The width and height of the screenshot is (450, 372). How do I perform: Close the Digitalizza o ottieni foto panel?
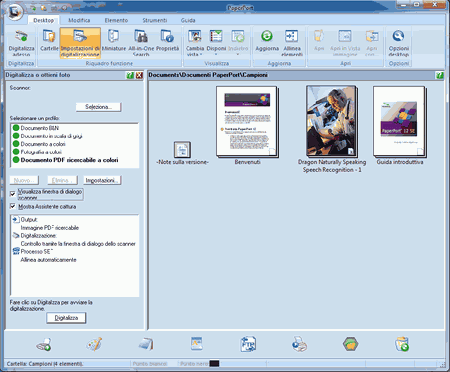pos(139,75)
